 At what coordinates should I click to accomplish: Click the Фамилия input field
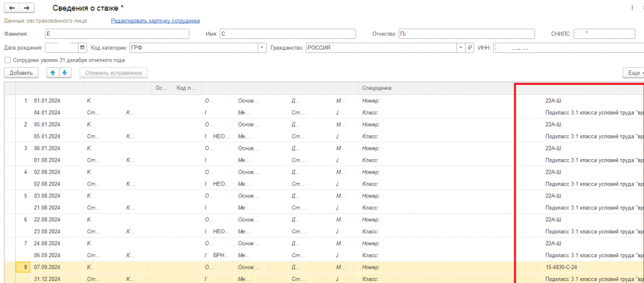click(116, 34)
